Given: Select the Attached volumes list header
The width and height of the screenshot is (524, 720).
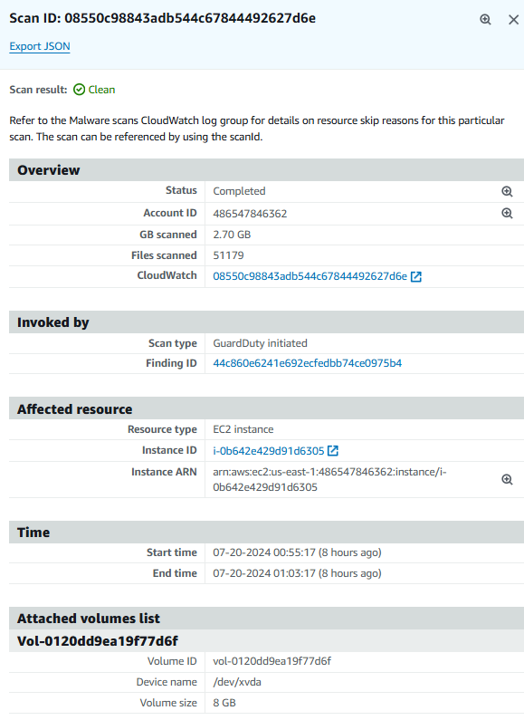Looking at the screenshot, I should pos(266,618).
